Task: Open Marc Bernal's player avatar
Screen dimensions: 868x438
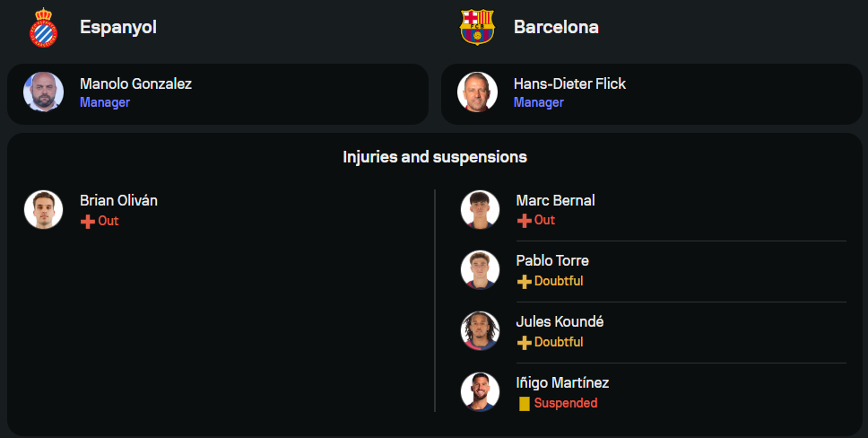Action: 480,209
